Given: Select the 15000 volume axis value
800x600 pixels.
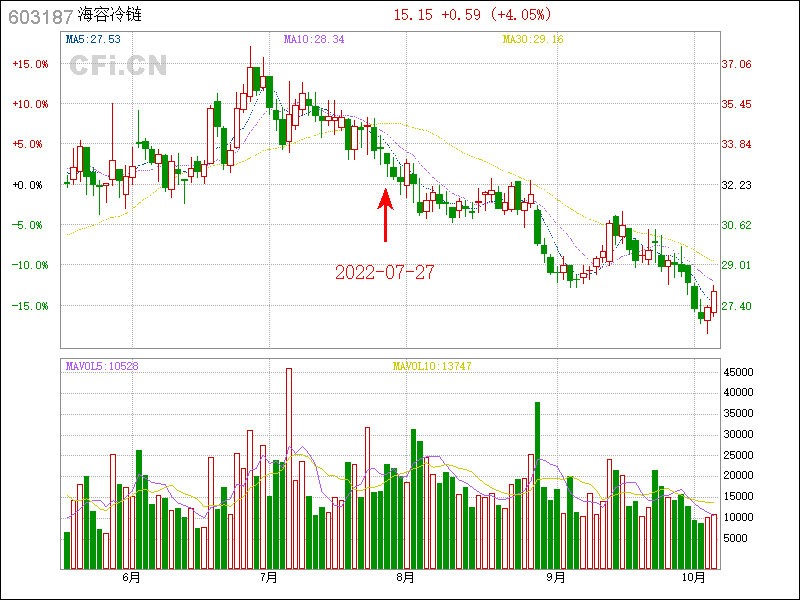Looking at the screenshot, I should (738, 496).
